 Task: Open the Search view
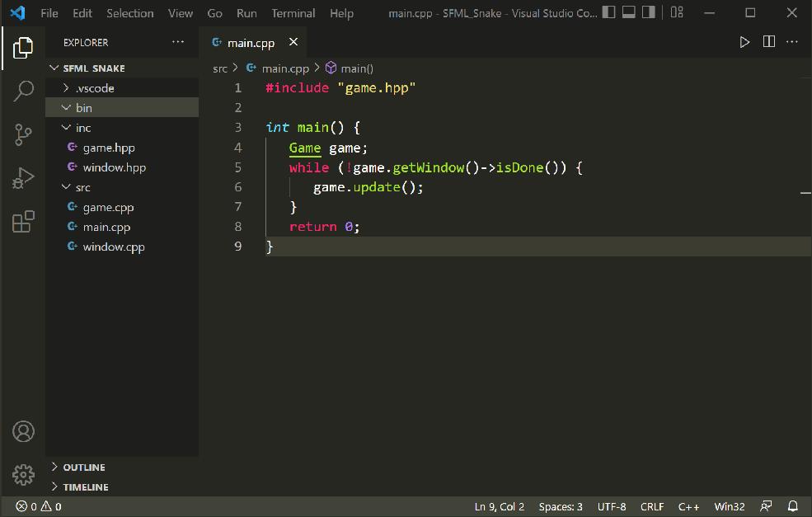[24, 92]
